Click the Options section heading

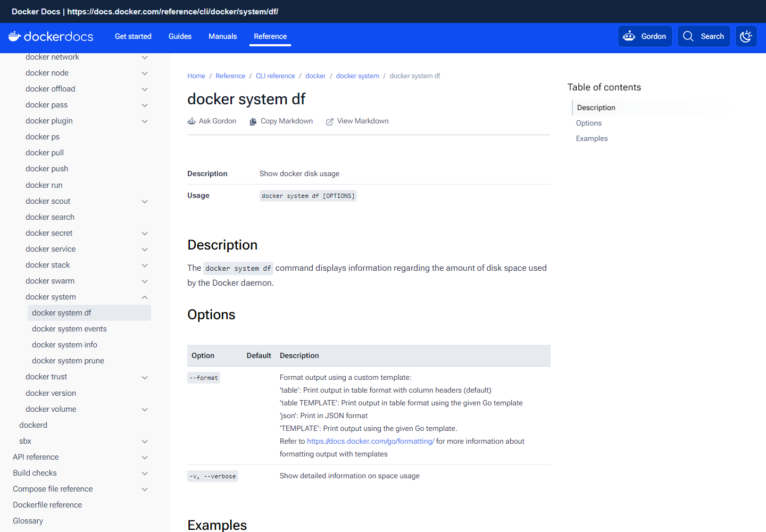point(211,314)
